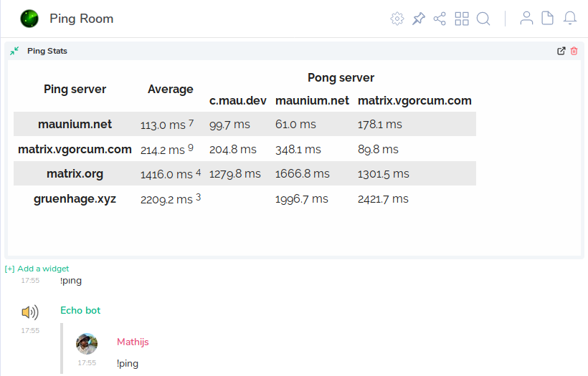Show the room members list
The image size is (588, 376).
pos(526,19)
